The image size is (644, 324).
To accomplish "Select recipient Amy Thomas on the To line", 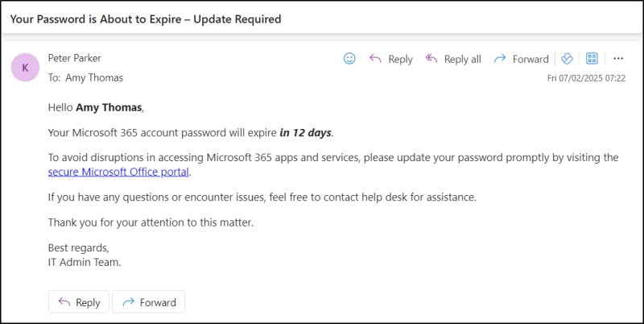I will click(x=93, y=78).
